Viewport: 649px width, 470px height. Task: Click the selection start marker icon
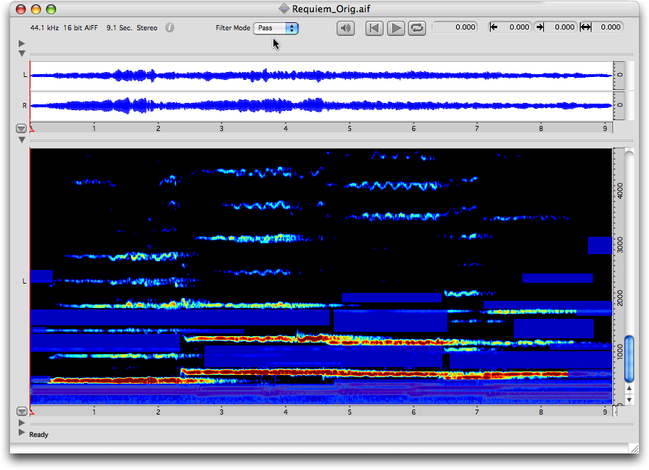(x=493, y=28)
